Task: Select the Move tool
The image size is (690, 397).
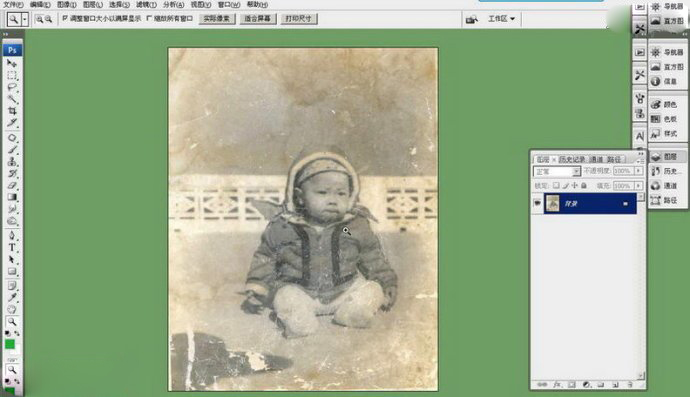Action: (12, 63)
